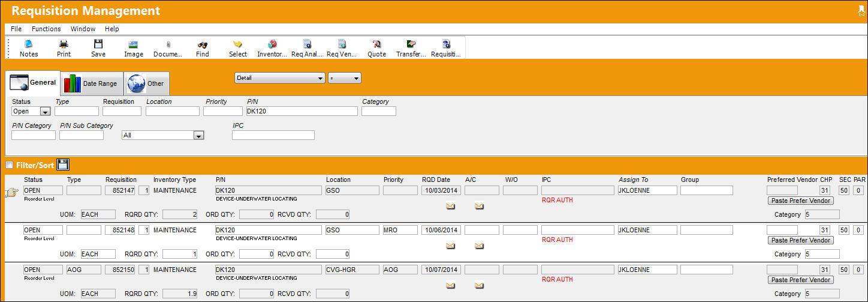The width and height of the screenshot is (868, 302).
Task: Click the P/N Category filter field
Action: pyautogui.click(x=34, y=135)
